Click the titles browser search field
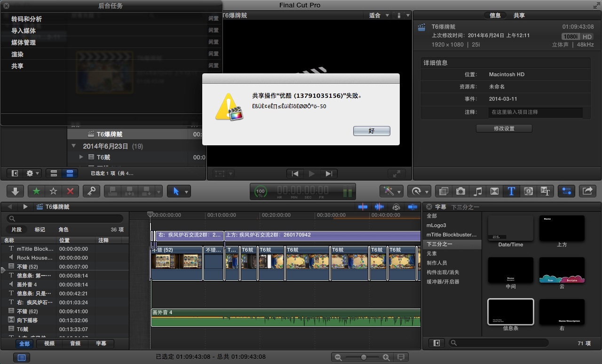Viewport: 602px width, 364px height. 499,343
